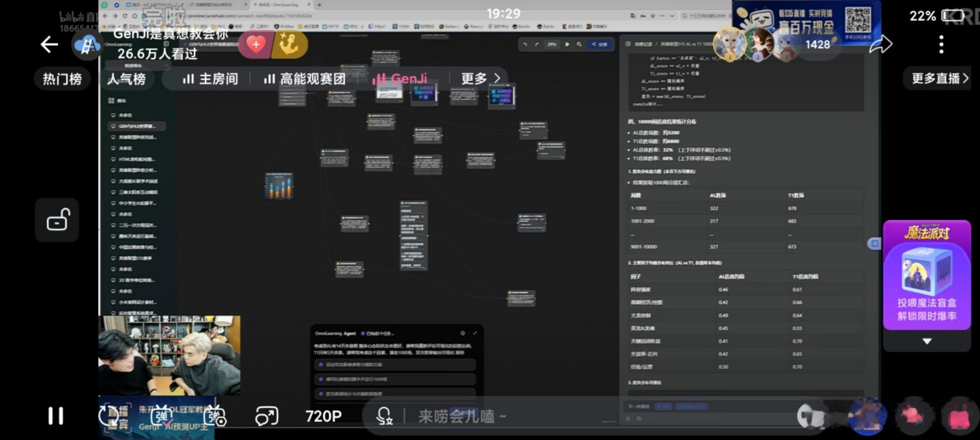The height and width of the screenshot is (440, 980).
Task: Pause the live stream playback
Action: pos(55,416)
